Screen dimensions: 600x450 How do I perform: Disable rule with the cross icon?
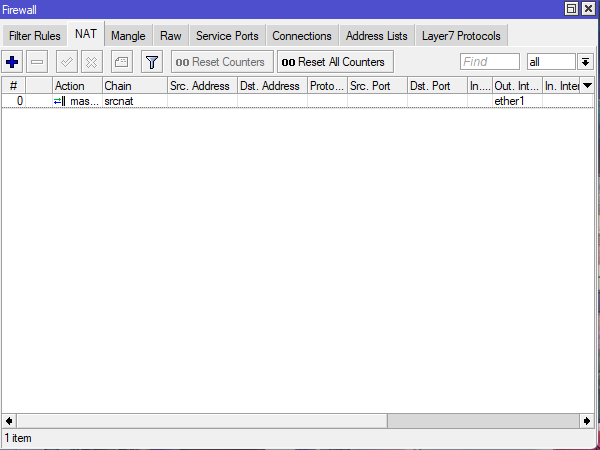(x=92, y=62)
